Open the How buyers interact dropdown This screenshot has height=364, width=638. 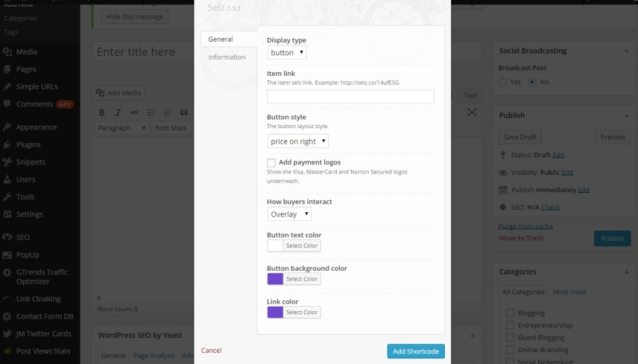coord(289,214)
